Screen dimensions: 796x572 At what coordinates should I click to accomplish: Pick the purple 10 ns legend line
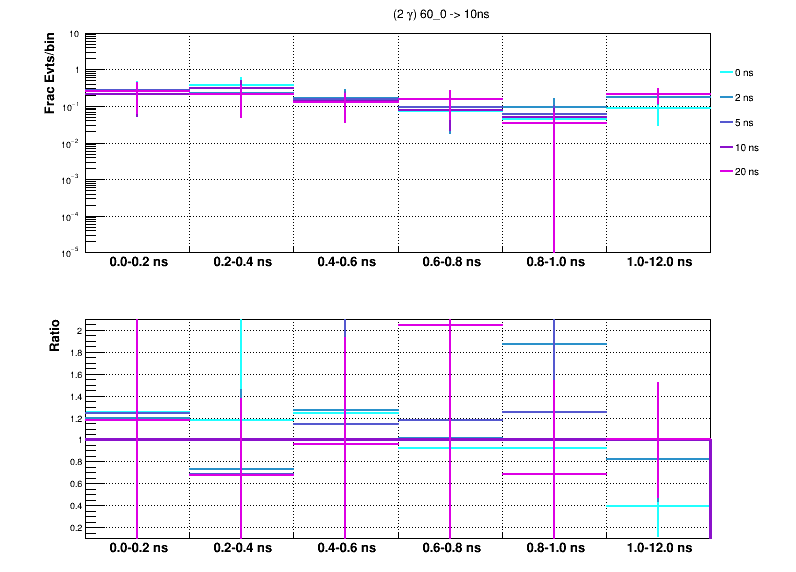click(727, 147)
